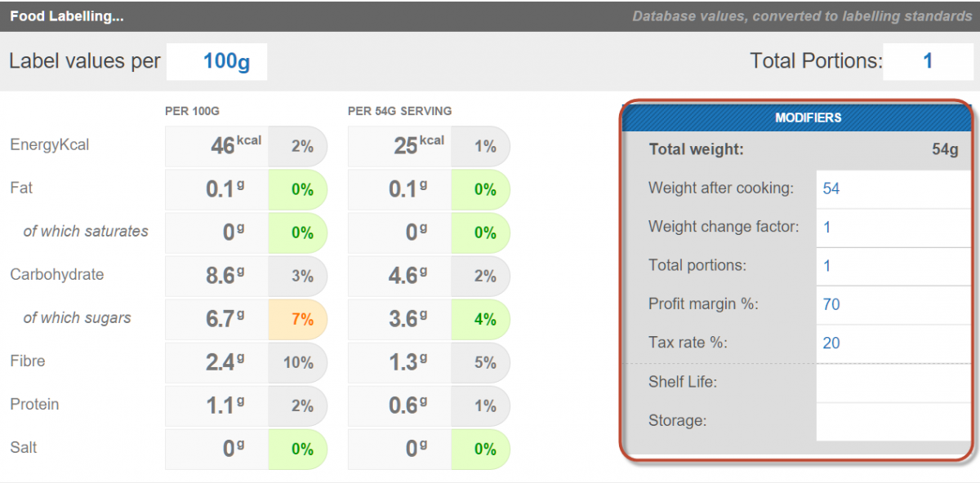Click the Profit margin % input

(893, 305)
